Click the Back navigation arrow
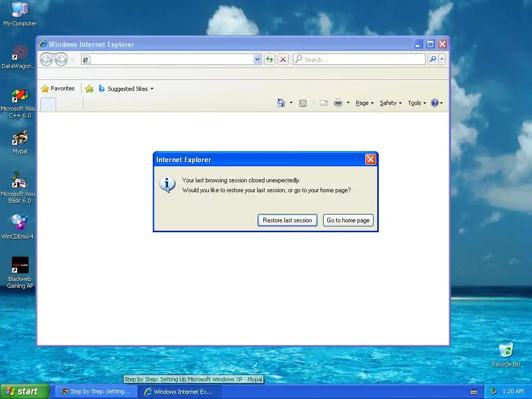Image resolution: width=532 pixels, height=399 pixels. 46,59
